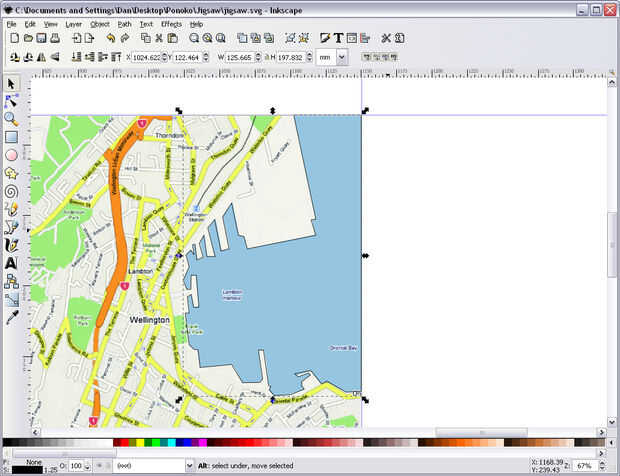The width and height of the screenshot is (620, 476).
Task: Click the width W spinner arrows
Action: point(258,57)
